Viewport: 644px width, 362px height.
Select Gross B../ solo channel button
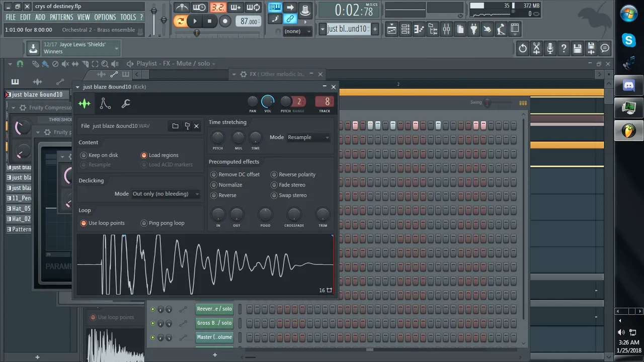(214, 323)
